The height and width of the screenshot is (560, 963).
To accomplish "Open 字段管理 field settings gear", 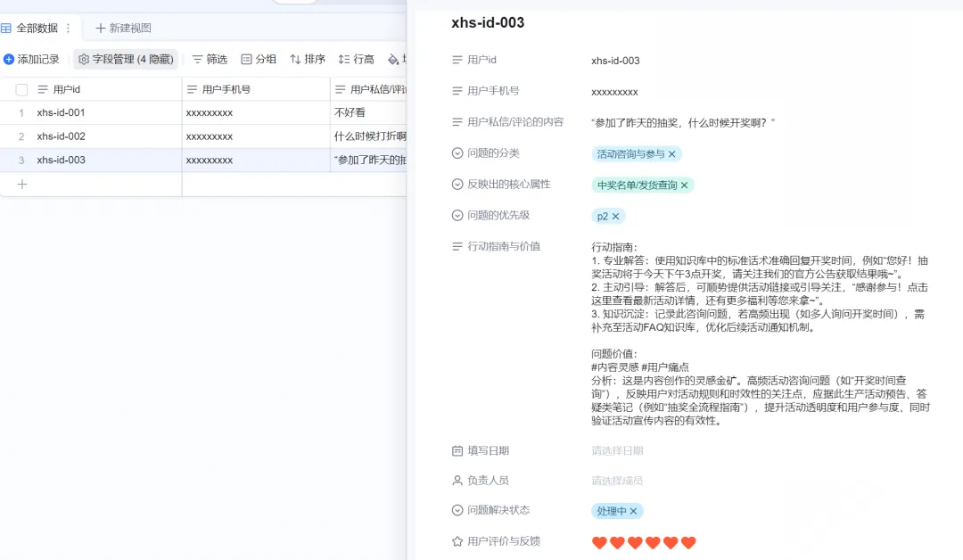I will pos(84,60).
